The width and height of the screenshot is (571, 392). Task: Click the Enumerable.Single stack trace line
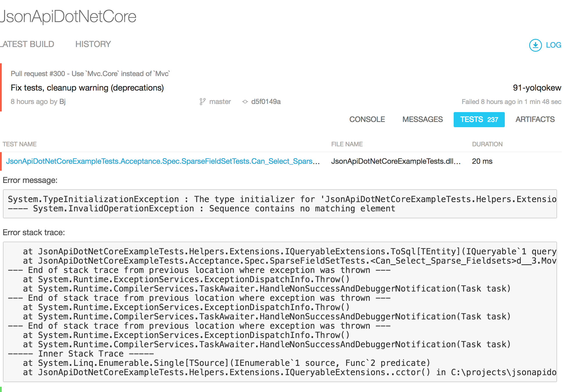click(x=227, y=363)
